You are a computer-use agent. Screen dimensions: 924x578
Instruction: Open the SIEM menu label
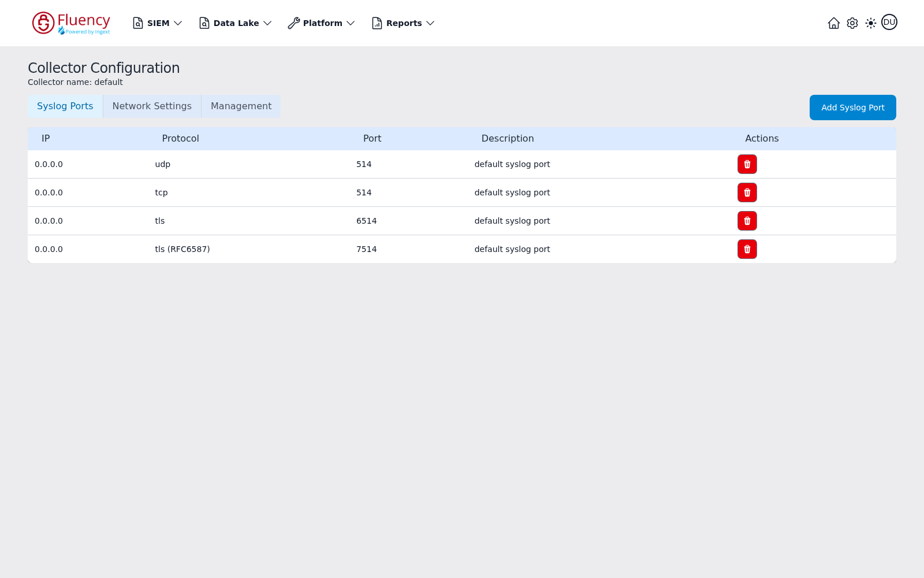pos(158,23)
